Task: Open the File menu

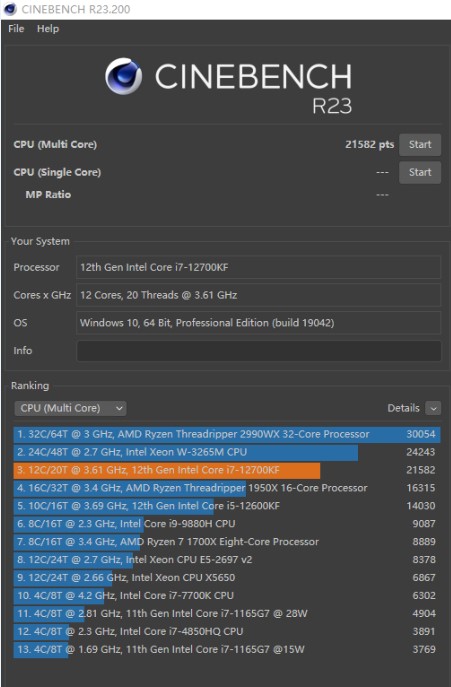Action: click(16, 29)
